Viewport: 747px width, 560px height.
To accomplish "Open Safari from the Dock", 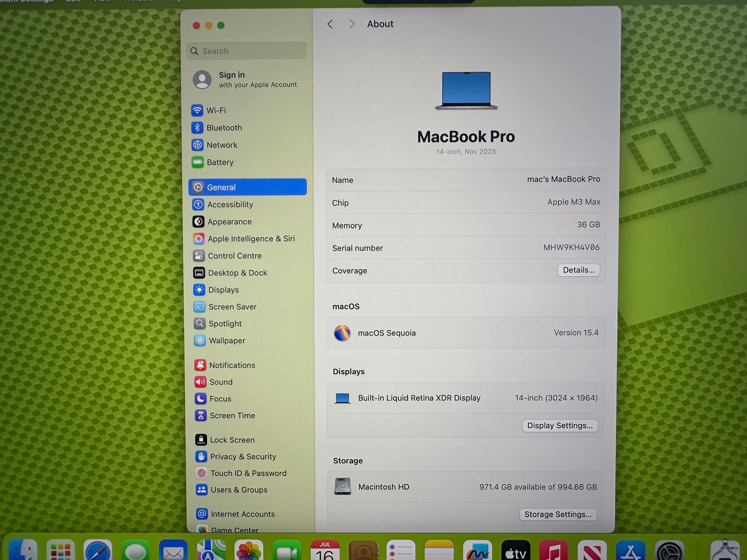I will (x=98, y=550).
